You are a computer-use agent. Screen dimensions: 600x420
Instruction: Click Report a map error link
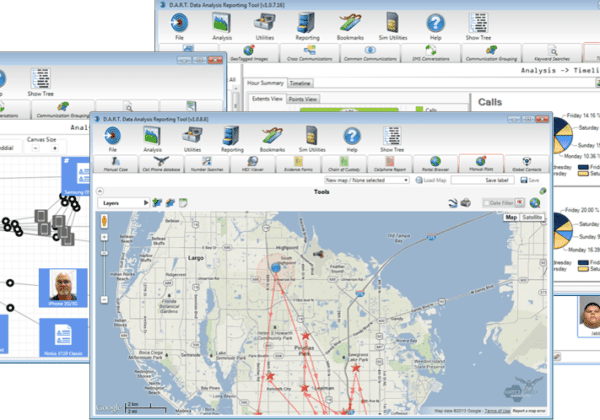pyautogui.click(x=529, y=411)
